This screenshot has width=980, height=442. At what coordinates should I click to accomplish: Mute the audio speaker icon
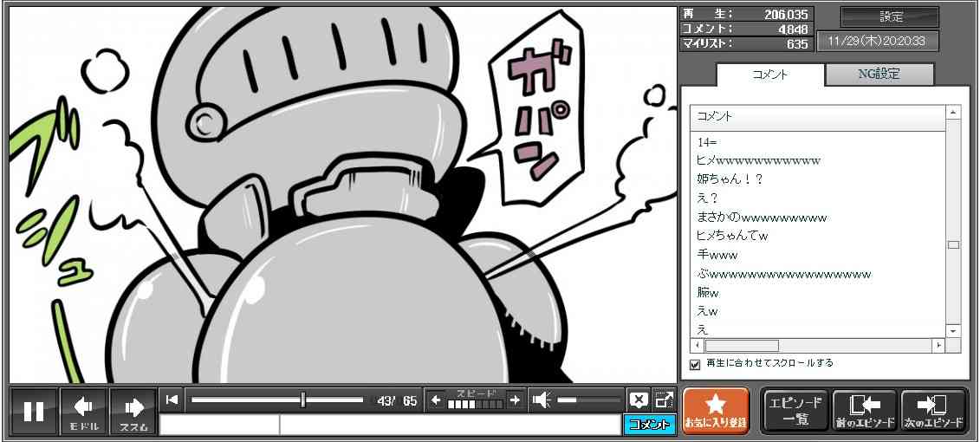[542, 400]
